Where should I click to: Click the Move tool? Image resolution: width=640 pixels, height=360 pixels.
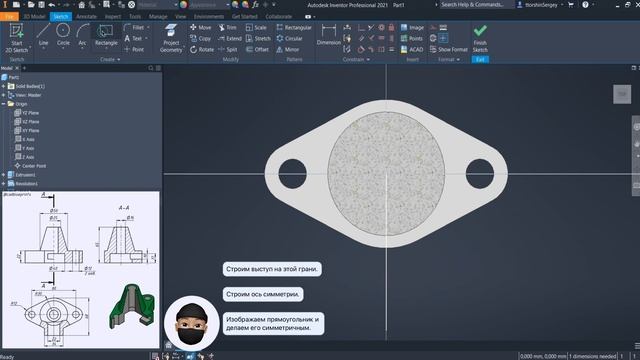(200, 27)
